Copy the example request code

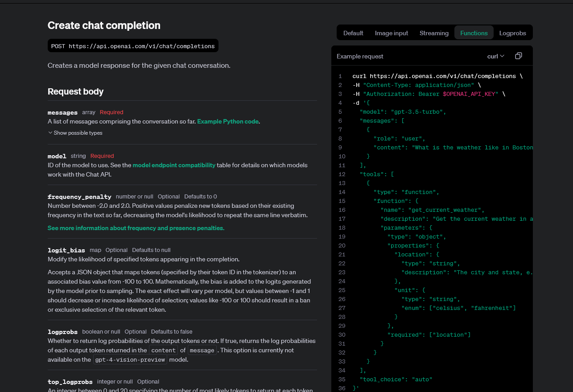pos(518,56)
